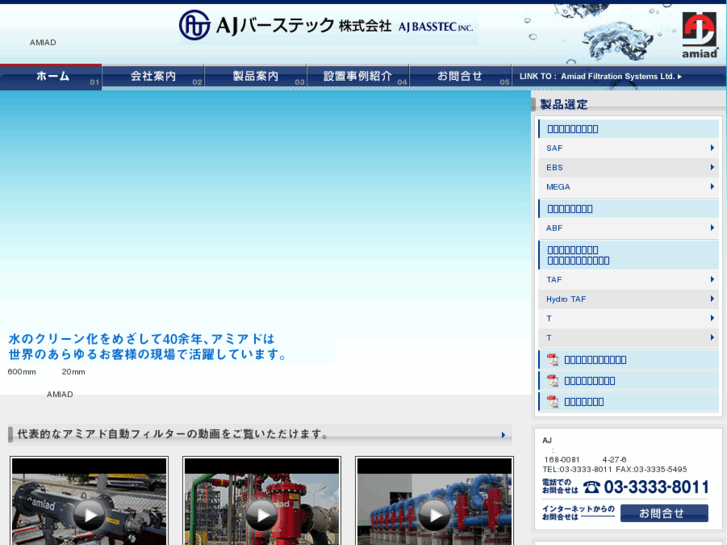The height and width of the screenshot is (545, 727).
Task: Click arrow at end of video section heading
Action: [x=503, y=435]
